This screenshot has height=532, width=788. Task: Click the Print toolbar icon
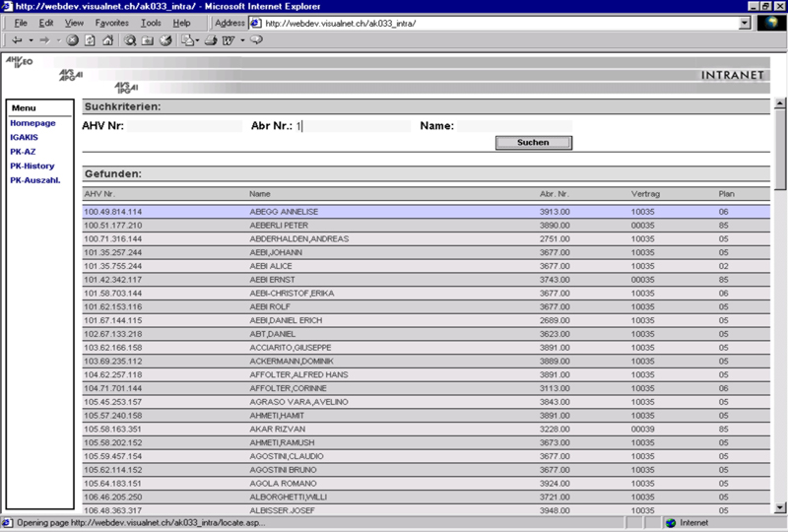211,40
